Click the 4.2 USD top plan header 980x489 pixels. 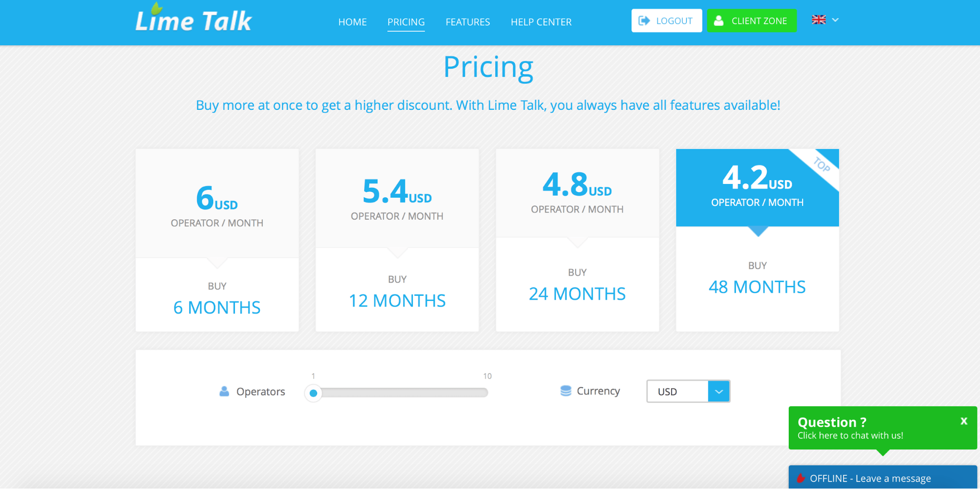tap(757, 188)
